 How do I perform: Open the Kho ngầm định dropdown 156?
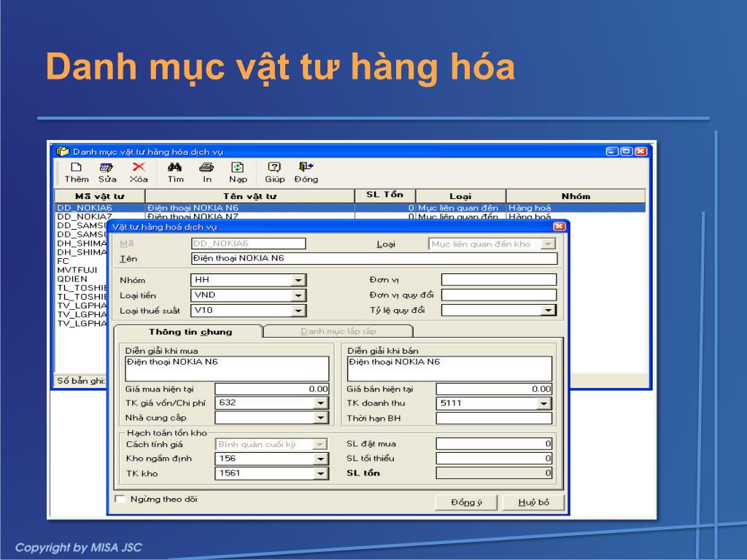[321, 459]
